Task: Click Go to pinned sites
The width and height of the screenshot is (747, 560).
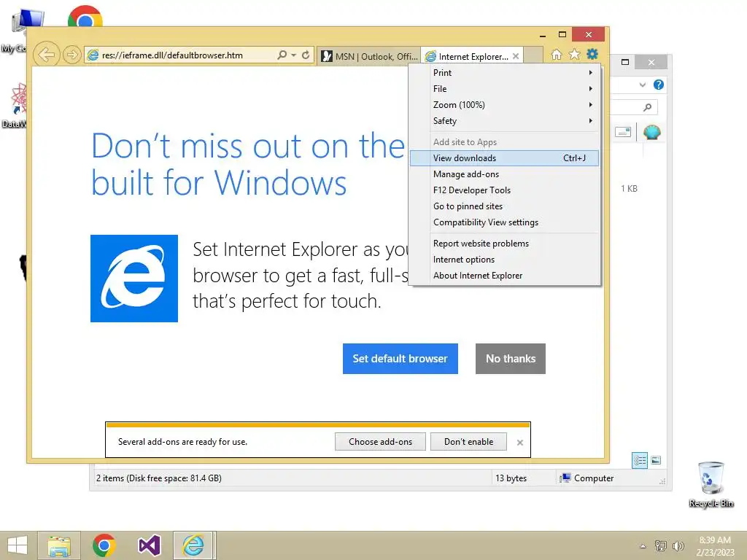Action: click(x=504, y=206)
